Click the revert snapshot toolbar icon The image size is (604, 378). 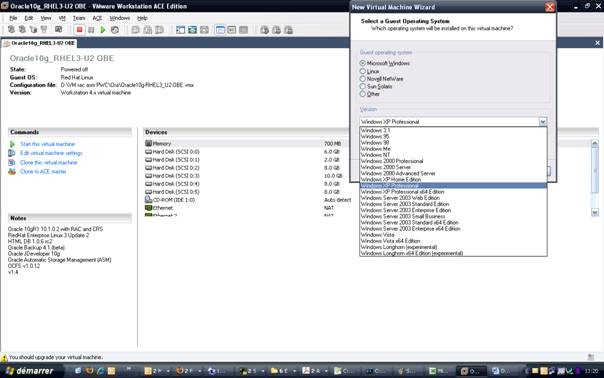[x=148, y=30]
